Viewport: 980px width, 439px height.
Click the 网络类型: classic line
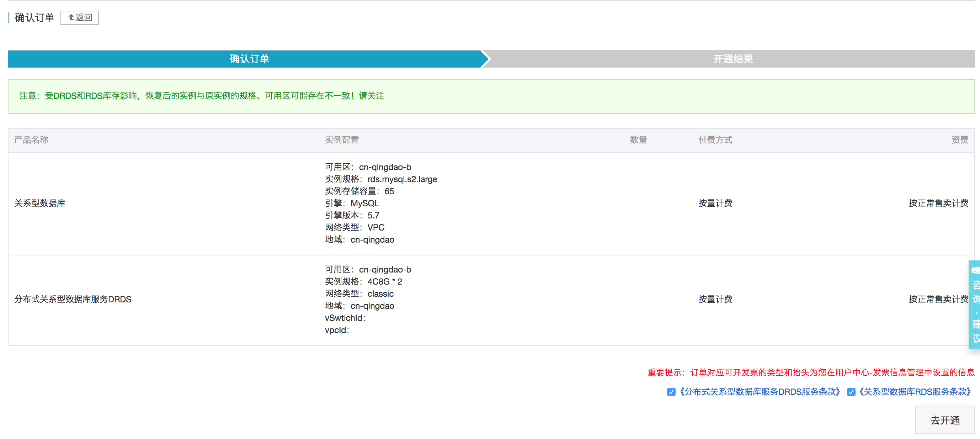359,294
